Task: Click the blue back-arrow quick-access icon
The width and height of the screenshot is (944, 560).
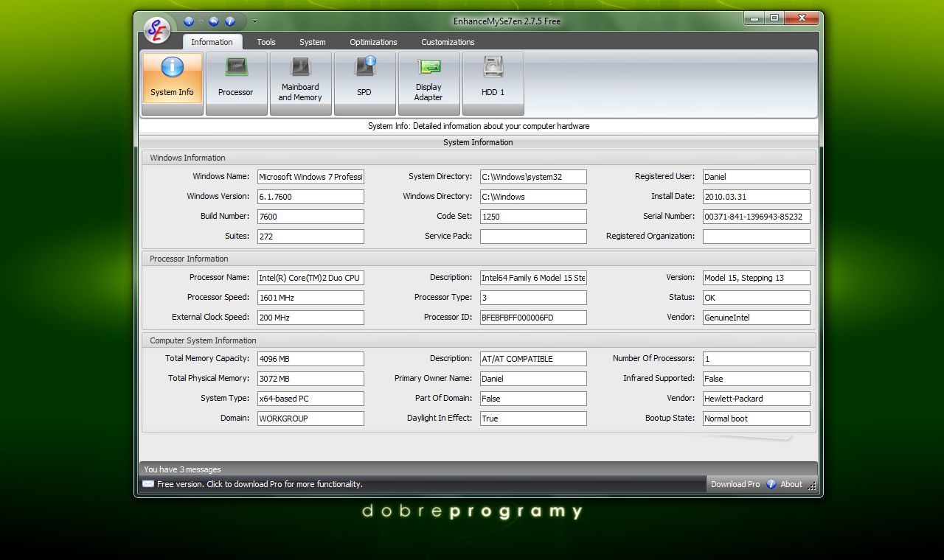Action: coord(214,21)
